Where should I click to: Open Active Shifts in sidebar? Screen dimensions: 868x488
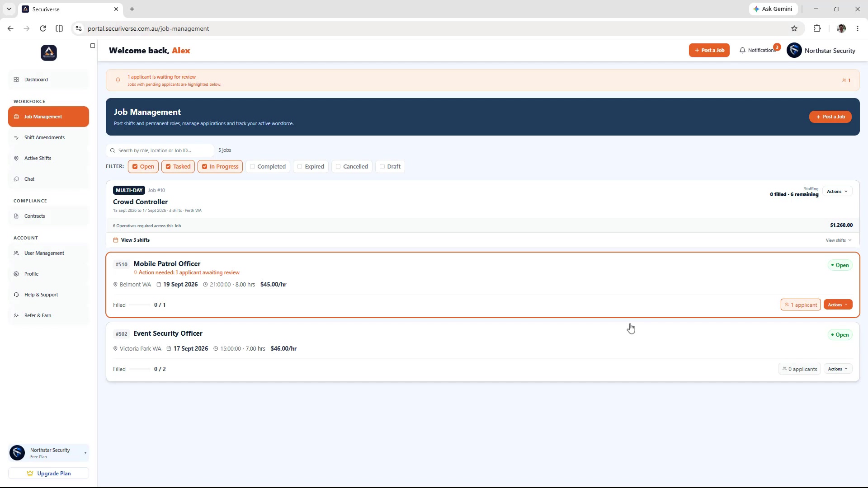pyautogui.click(x=49, y=158)
